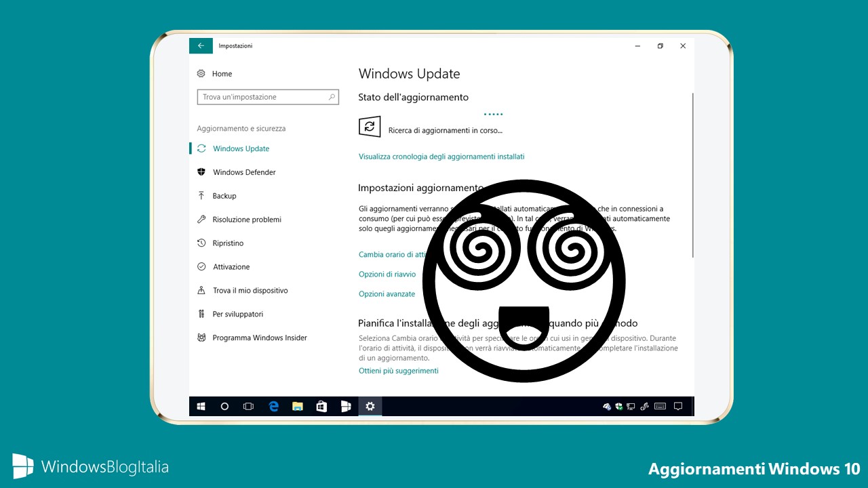Click the update refresh arrows icon
Screen dimensions: 868x488
369,126
